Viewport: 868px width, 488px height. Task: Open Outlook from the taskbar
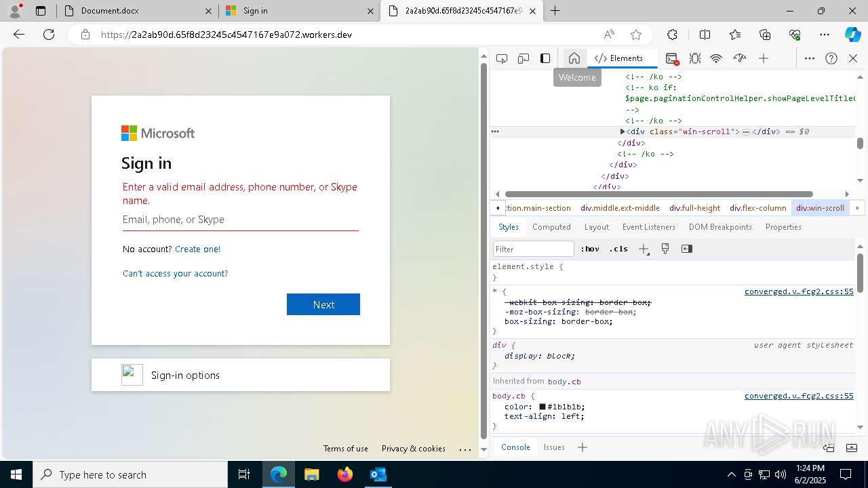click(x=378, y=474)
